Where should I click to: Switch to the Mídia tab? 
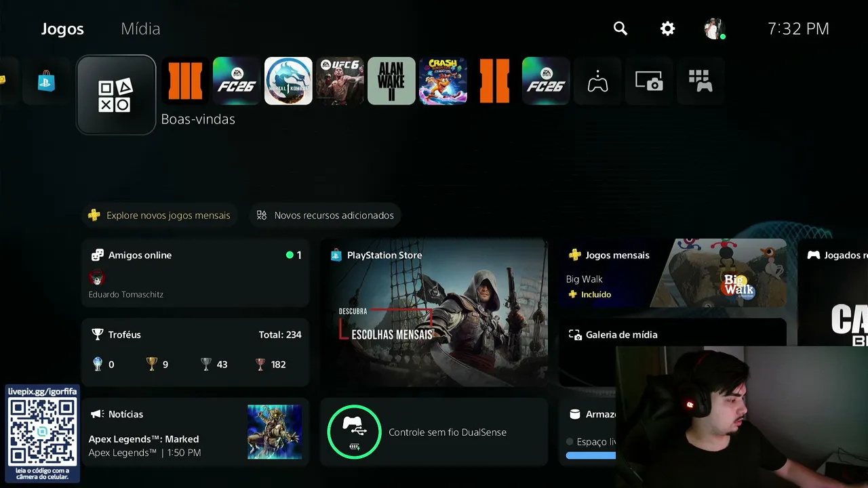click(140, 28)
